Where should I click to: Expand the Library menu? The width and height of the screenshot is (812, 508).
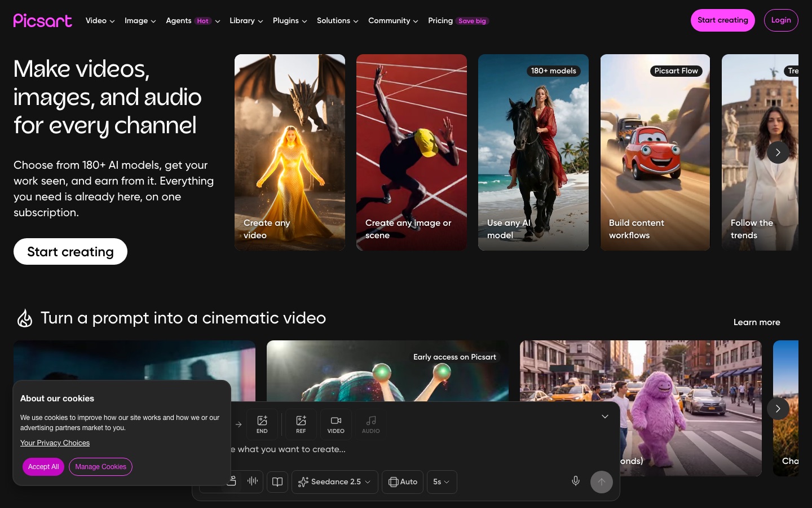(x=246, y=21)
